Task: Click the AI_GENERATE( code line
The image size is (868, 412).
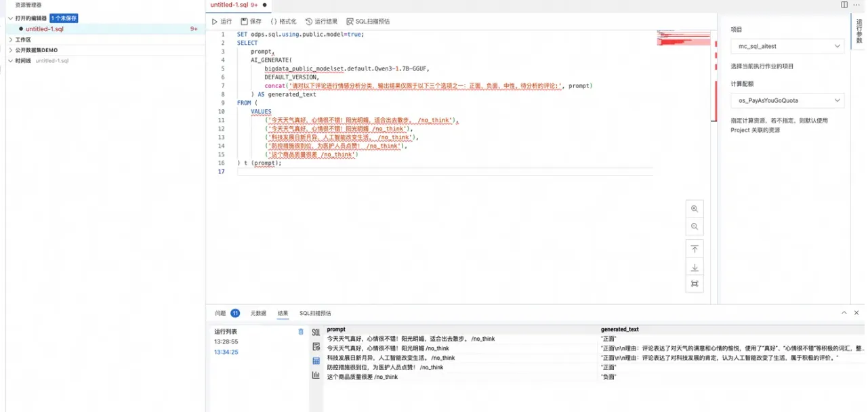Action: 271,60
